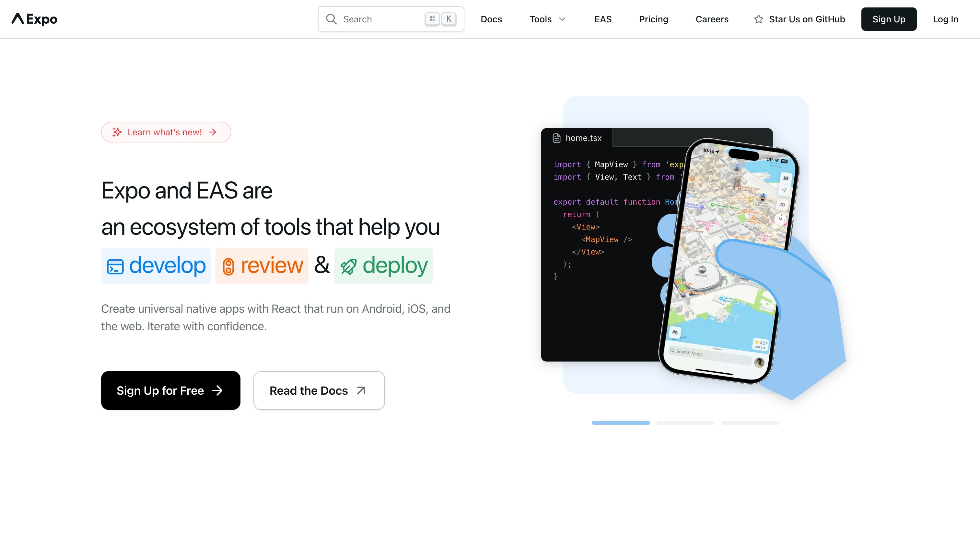Click the 'return (' code line
This screenshot has width=980, height=542.
click(581, 214)
